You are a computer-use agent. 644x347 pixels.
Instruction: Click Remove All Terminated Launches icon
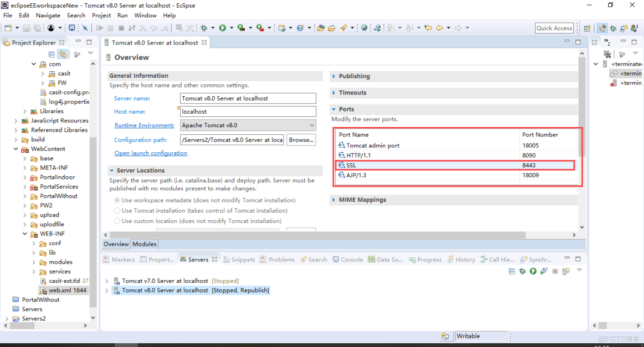(607, 54)
